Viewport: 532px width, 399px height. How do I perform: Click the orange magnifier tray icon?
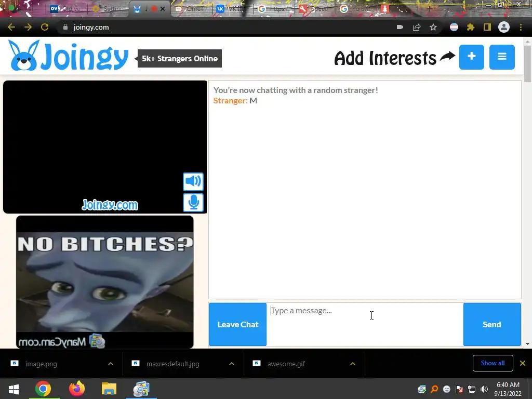pyautogui.click(x=434, y=389)
